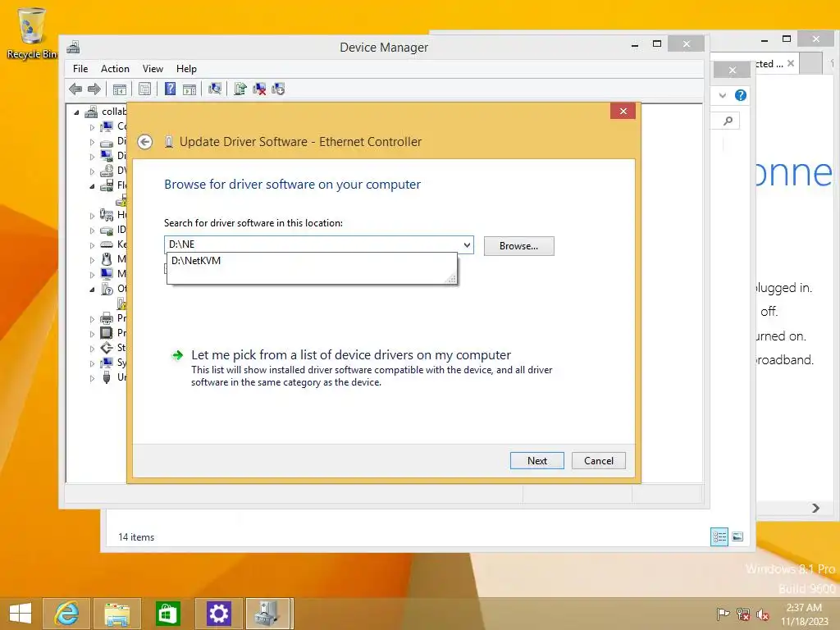The image size is (840, 630).
Task: Select the Processors chip icon in device tree
Action: [107, 333]
